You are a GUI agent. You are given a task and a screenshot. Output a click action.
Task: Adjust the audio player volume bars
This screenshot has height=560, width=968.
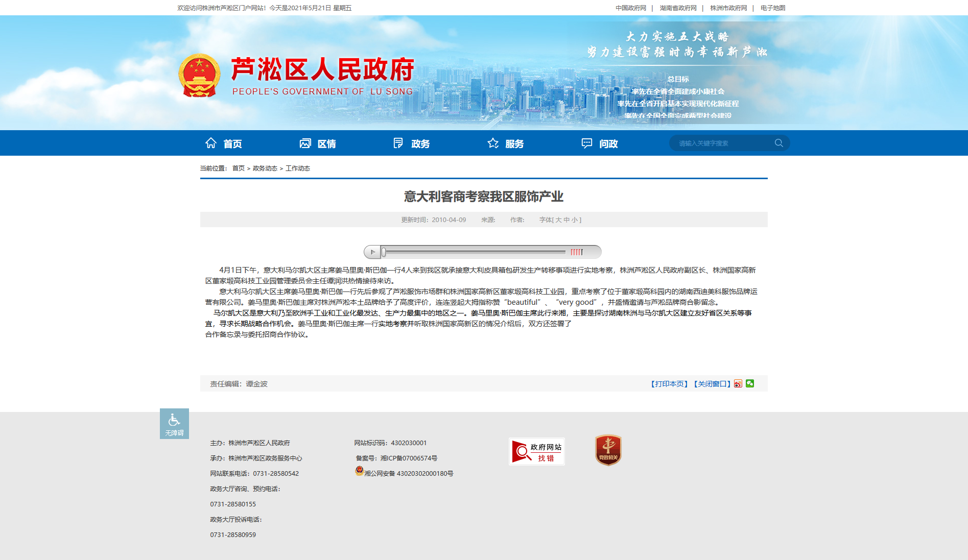click(x=577, y=252)
